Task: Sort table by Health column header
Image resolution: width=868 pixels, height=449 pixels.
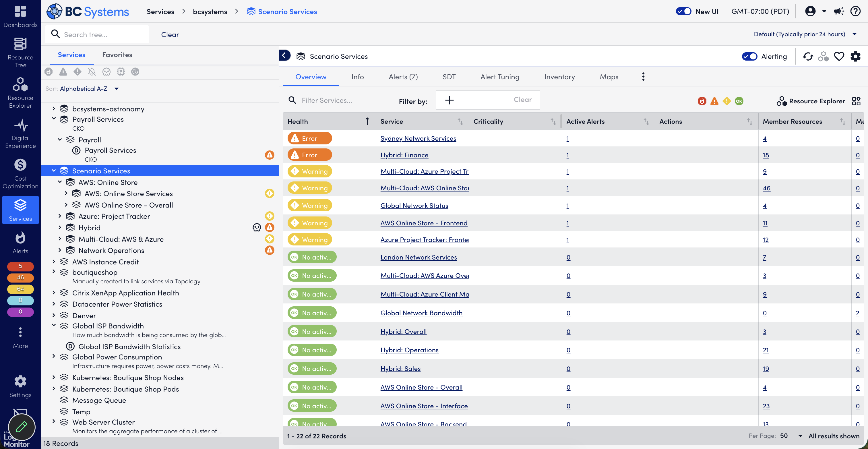Action: tap(329, 121)
